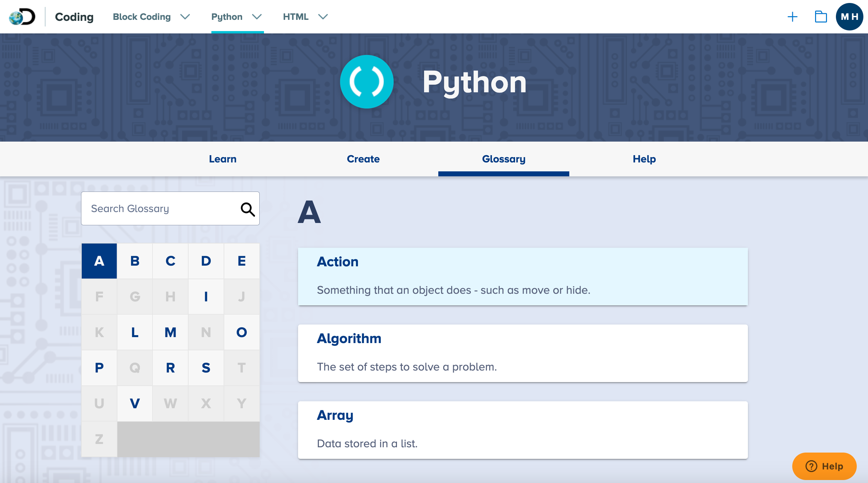Switch to the Learn tab

[x=223, y=159]
